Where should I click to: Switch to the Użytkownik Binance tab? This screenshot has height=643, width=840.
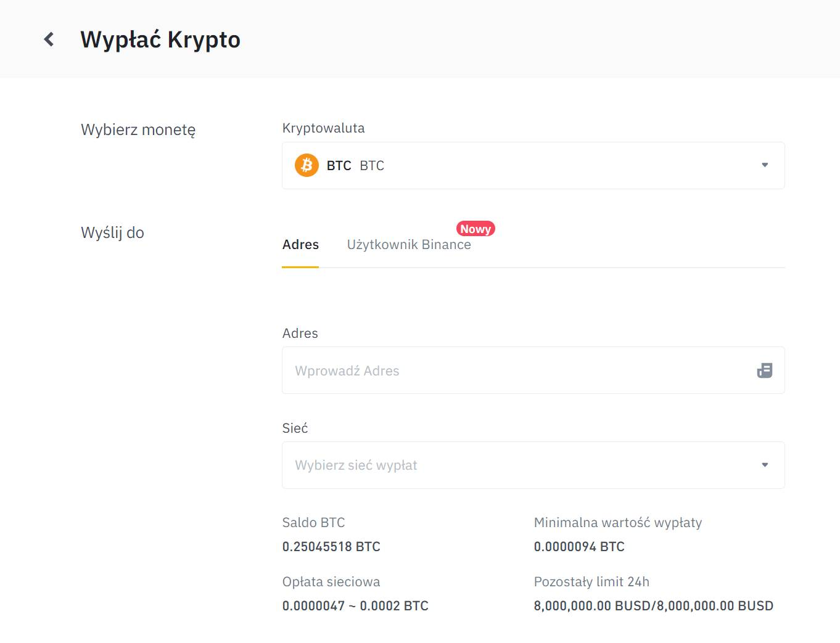(409, 245)
